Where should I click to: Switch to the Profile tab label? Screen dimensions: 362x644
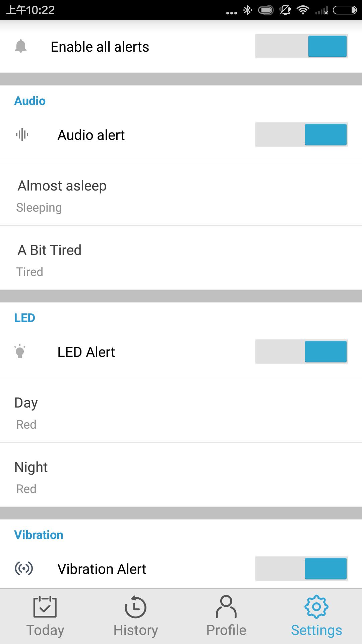tap(226, 630)
